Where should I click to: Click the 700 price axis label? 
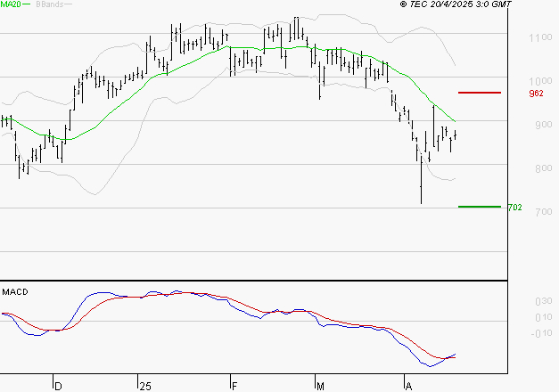point(544,212)
